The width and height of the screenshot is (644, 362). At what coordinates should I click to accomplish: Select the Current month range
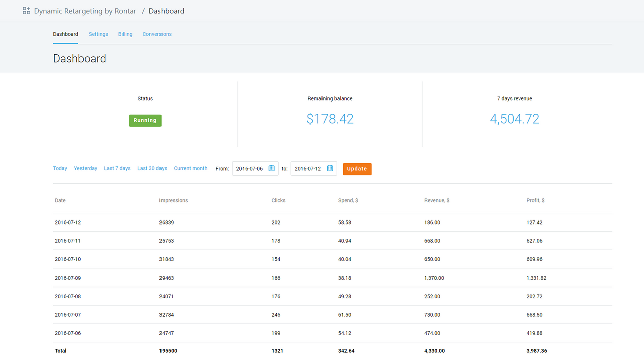(190, 168)
